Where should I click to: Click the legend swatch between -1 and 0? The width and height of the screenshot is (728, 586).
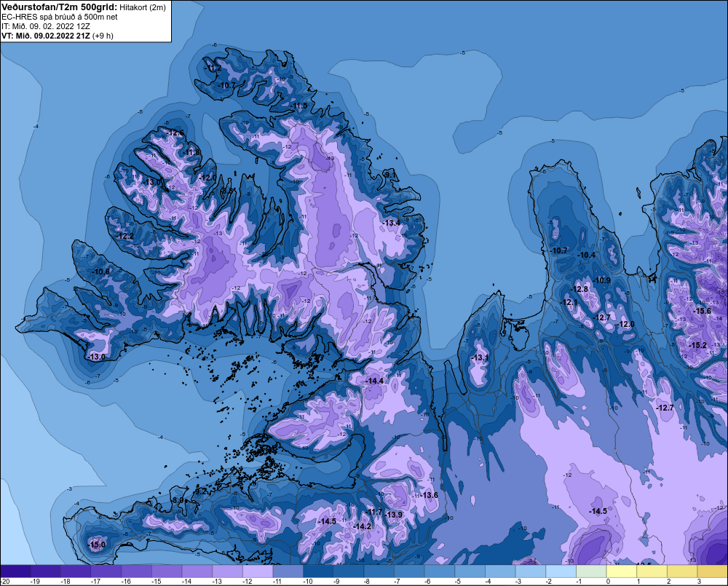(591, 571)
